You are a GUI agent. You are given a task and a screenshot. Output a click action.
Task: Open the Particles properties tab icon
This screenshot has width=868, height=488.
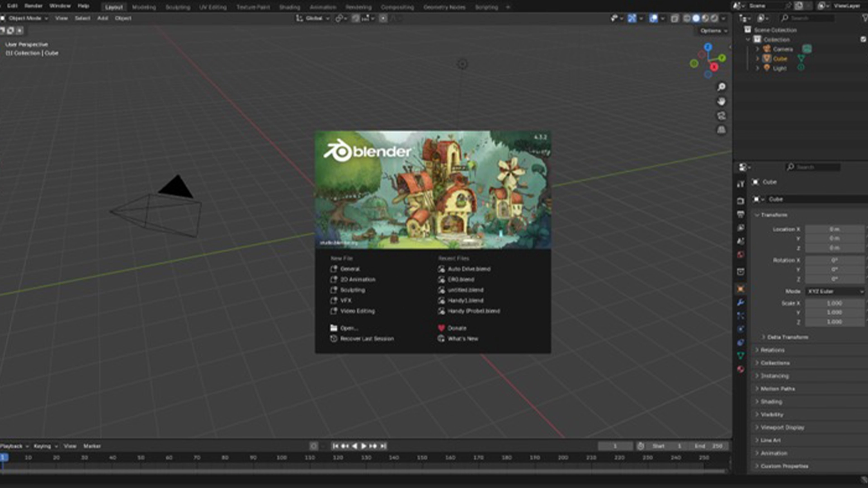tap(741, 315)
